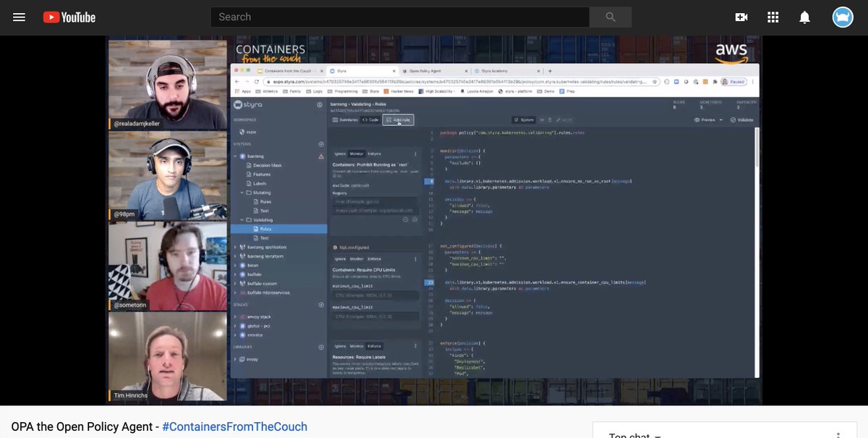Add a new system with plus icon
868x438 pixels.
321,144
